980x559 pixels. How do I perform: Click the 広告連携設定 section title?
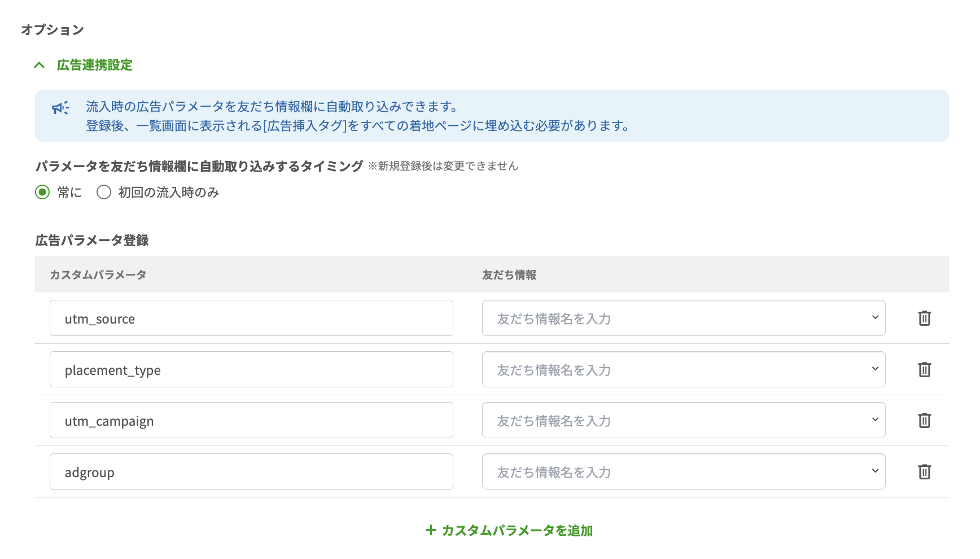(94, 64)
